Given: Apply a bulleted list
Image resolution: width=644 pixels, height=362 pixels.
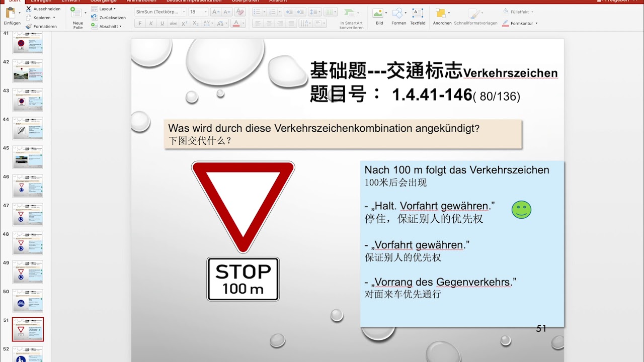Looking at the screenshot, I should [x=257, y=12].
